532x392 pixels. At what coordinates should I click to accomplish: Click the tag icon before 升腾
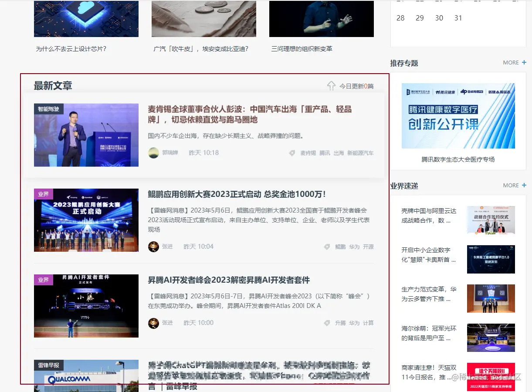[327, 323]
